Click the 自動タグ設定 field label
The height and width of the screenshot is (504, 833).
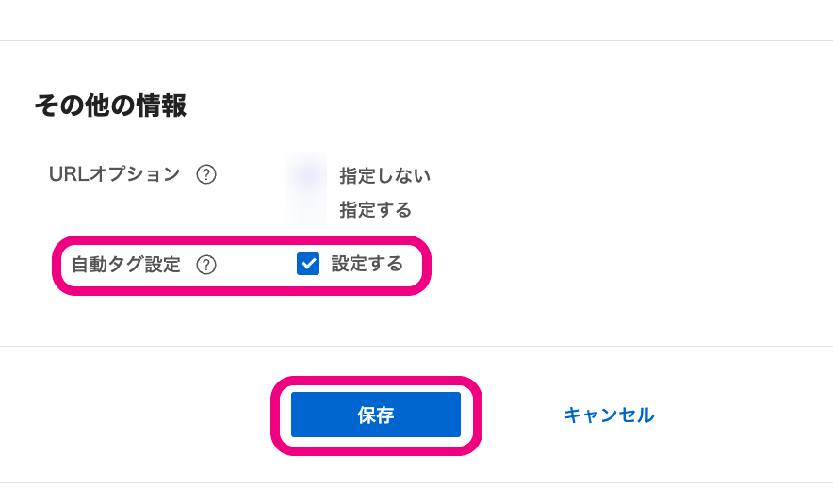pyautogui.click(x=126, y=265)
